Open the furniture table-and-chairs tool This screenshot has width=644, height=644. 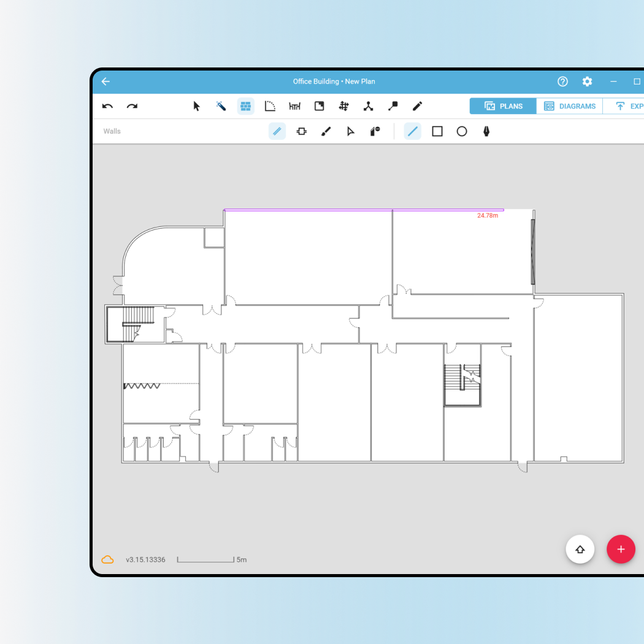tap(294, 106)
